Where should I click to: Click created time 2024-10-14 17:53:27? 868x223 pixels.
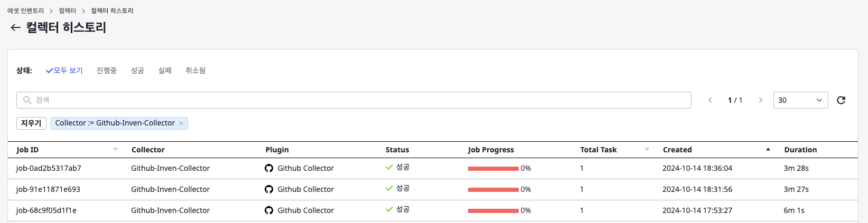697,210
